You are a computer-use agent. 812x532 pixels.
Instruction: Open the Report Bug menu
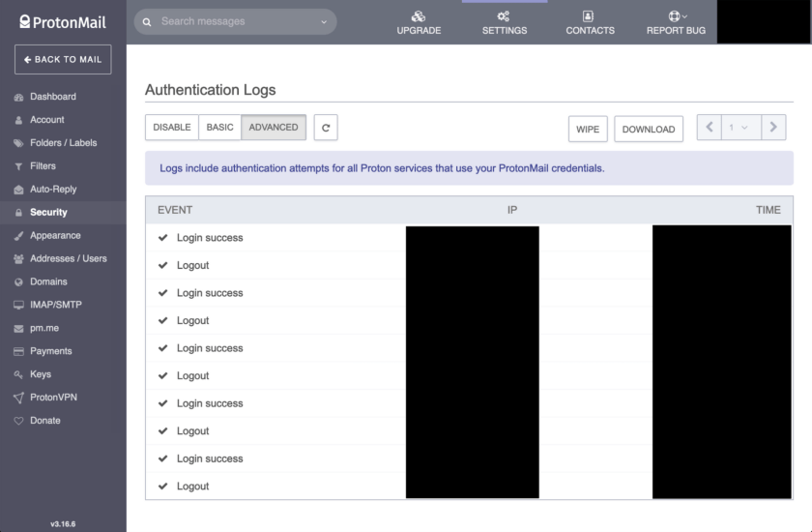676,23
